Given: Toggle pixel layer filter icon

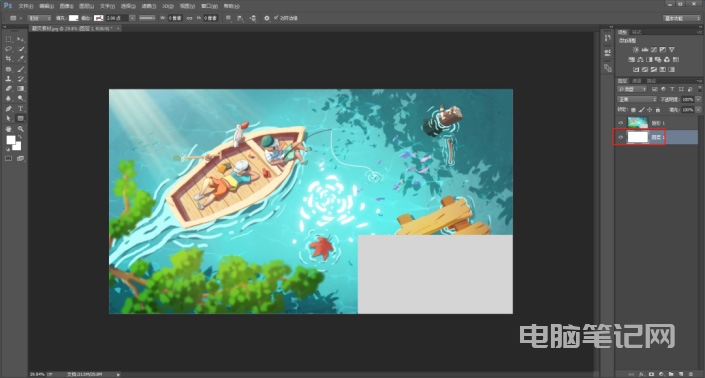Looking at the screenshot, I should (x=655, y=89).
